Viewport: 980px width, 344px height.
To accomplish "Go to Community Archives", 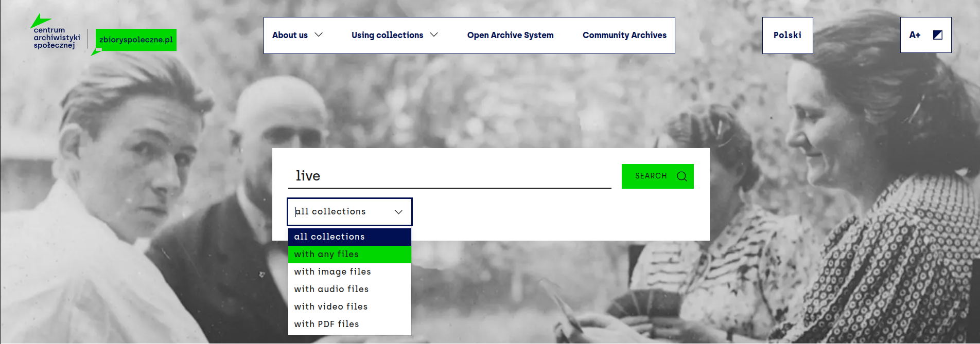I will (624, 35).
